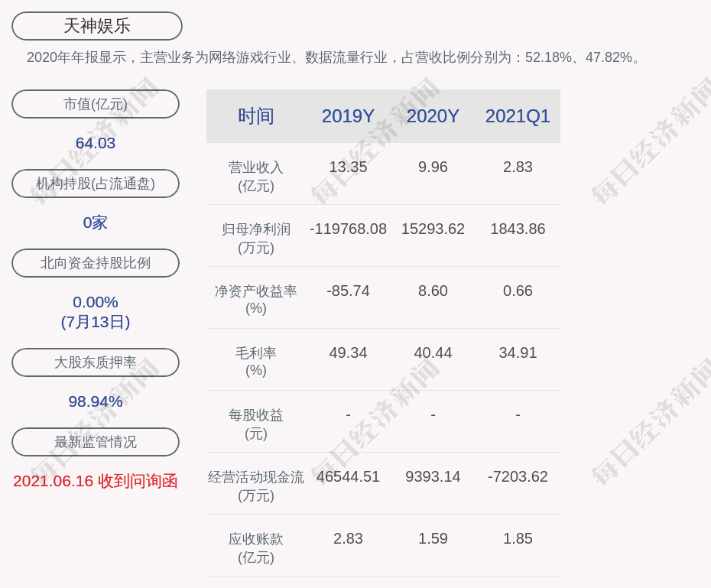
Task: Select the 2021Q1 column header
Action: [518, 116]
